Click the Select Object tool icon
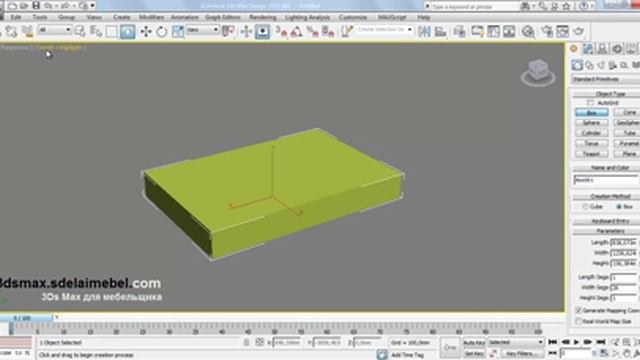 [x=80, y=31]
